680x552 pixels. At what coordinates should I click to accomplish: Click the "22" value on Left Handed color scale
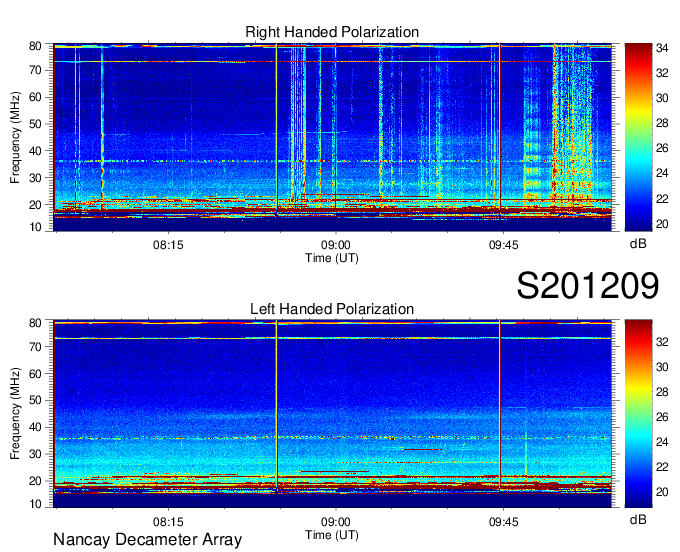coord(662,467)
